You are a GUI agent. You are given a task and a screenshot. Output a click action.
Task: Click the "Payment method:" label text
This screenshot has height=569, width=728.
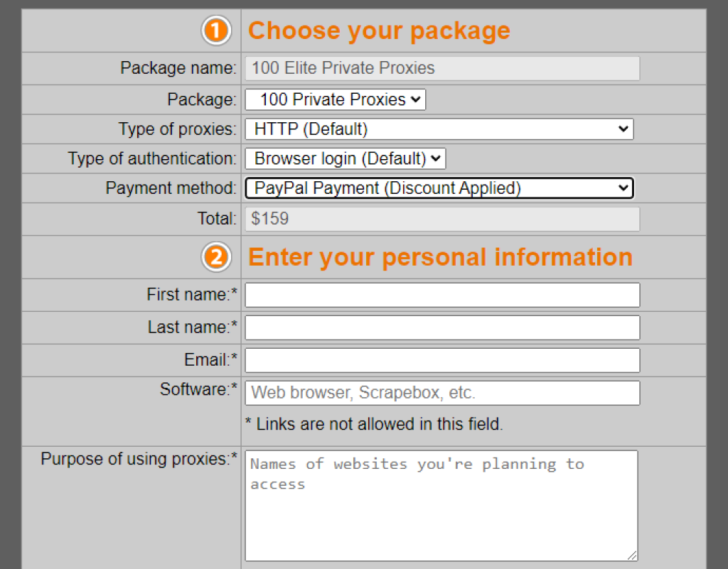tap(171, 188)
